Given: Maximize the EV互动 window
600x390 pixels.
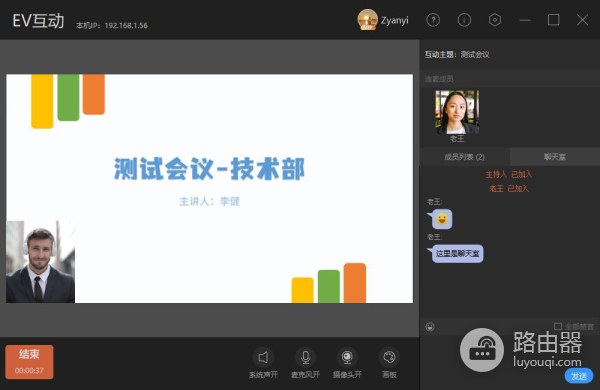Looking at the screenshot, I should tap(553, 20).
